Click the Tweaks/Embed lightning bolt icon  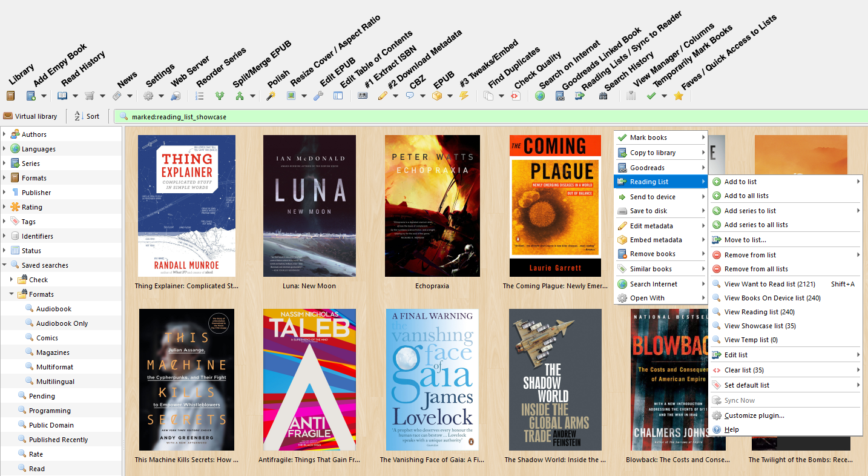pos(464,96)
